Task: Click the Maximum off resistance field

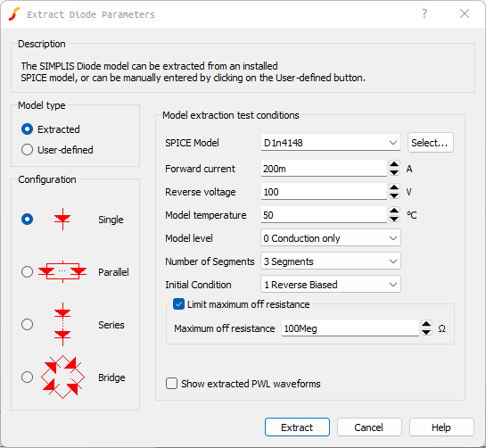Action: click(x=350, y=328)
